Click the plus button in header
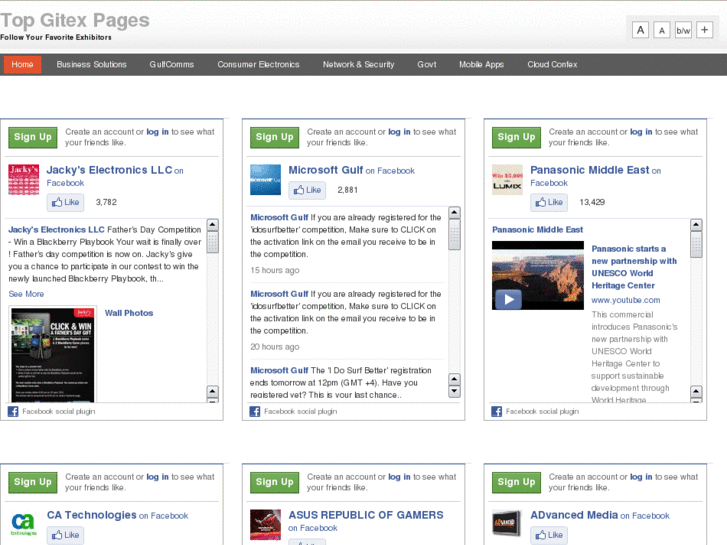 coord(704,30)
